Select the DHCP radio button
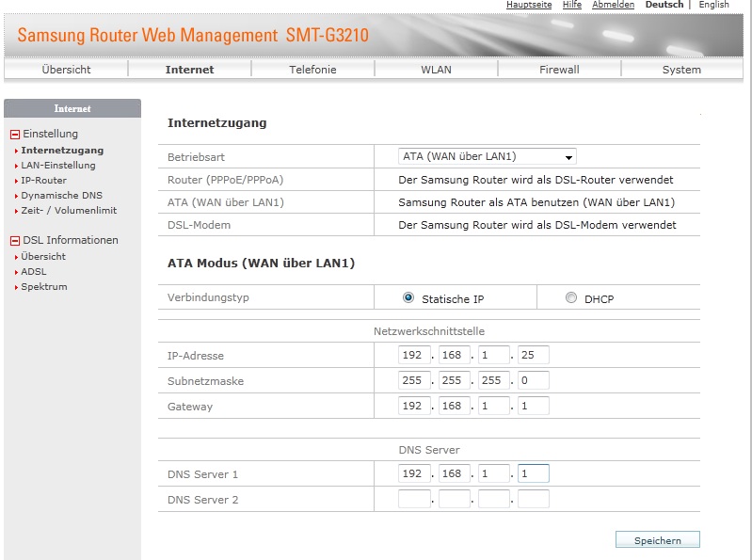This screenshot has height=560, width=752. 570,297
